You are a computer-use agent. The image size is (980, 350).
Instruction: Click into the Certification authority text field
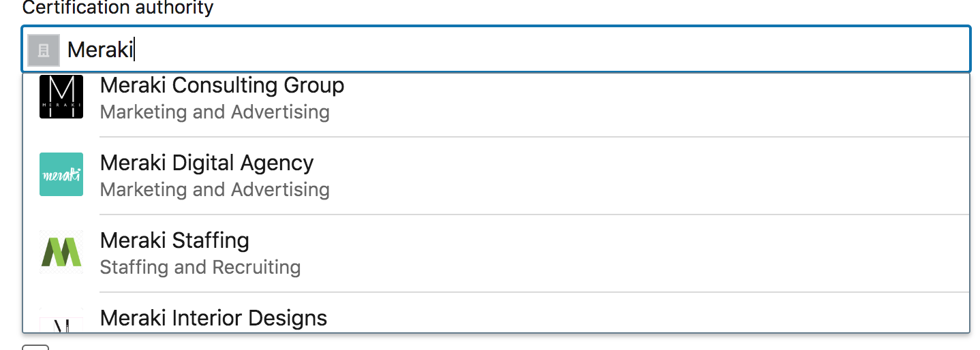pyautogui.click(x=477, y=50)
